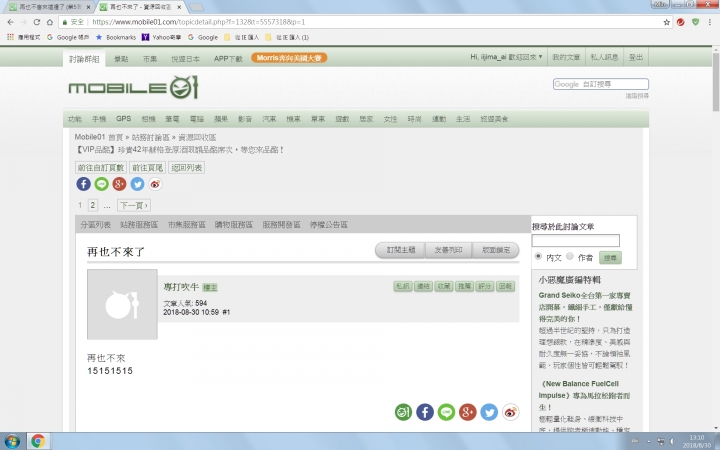
Task: Switch to the first browser tab
Action: click(50, 7)
